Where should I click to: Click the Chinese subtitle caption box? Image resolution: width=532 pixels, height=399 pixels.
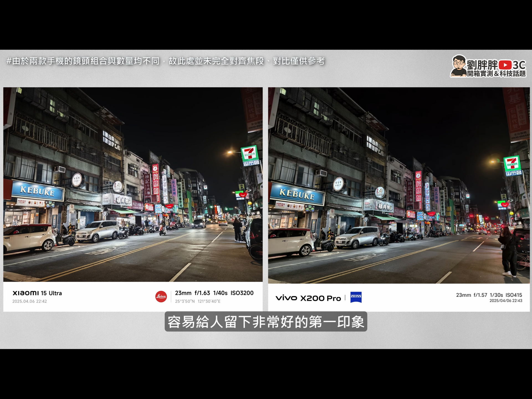point(266,322)
